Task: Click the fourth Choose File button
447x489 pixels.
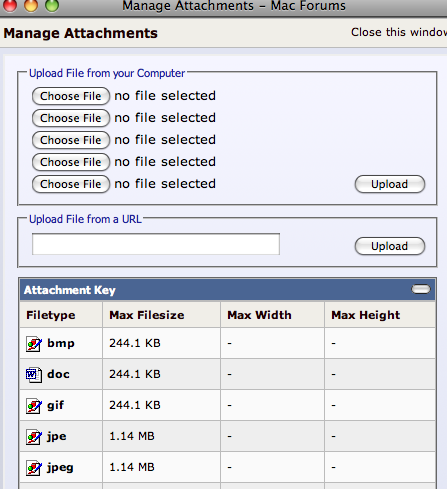Action: tap(71, 162)
